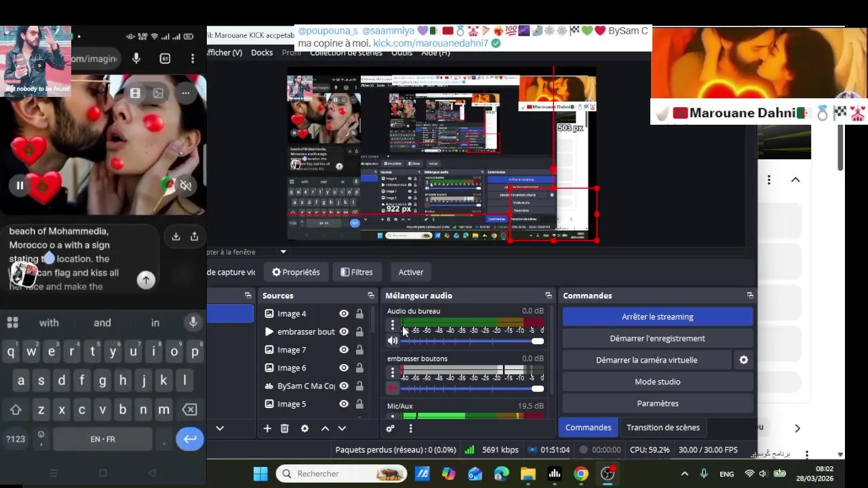The width and height of the screenshot is (868, 488).
Task: Click the Windows Rechercher search box
Action: pos(341,474)
